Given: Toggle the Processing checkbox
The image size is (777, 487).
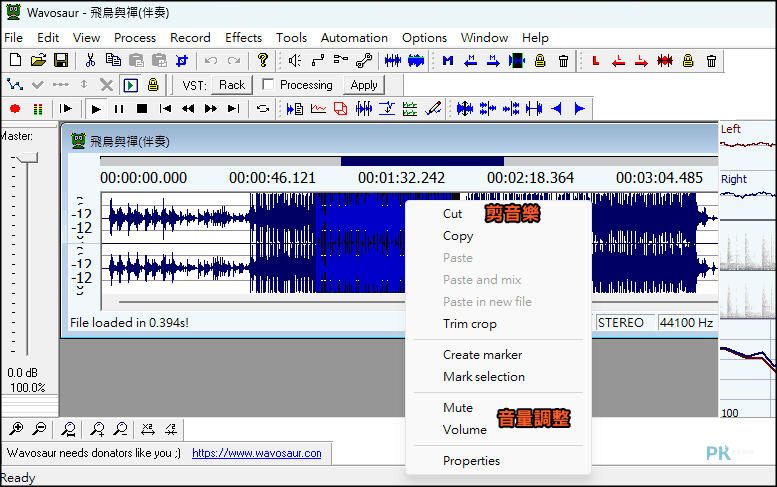Looking at the screenshot, I should click(268, 84).
